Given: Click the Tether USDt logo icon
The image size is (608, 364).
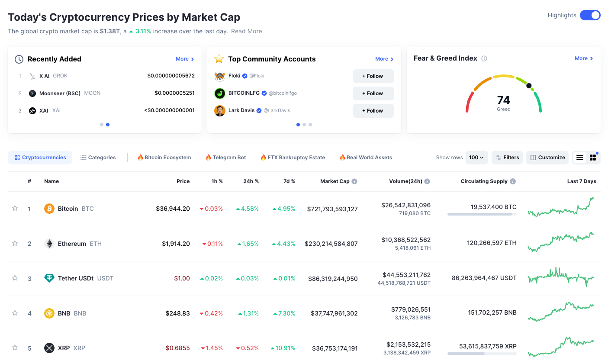Looking at the screenshot, I should (49, 278).
